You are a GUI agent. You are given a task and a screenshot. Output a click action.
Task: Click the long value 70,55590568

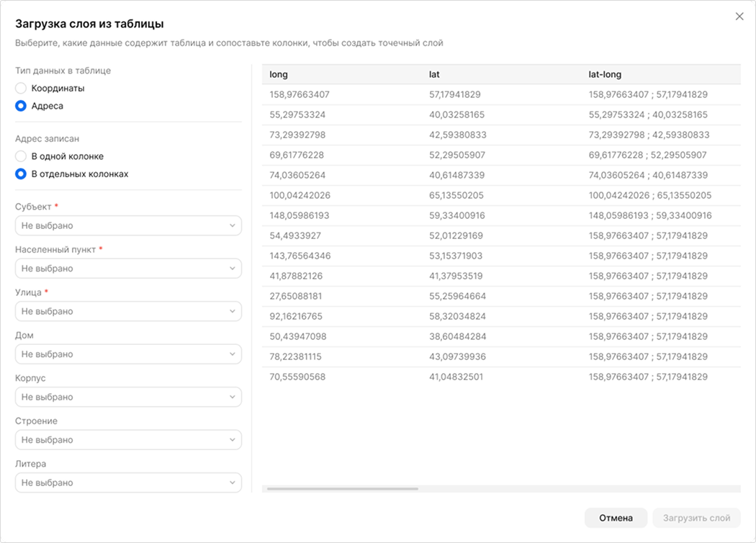click(297, 377)
